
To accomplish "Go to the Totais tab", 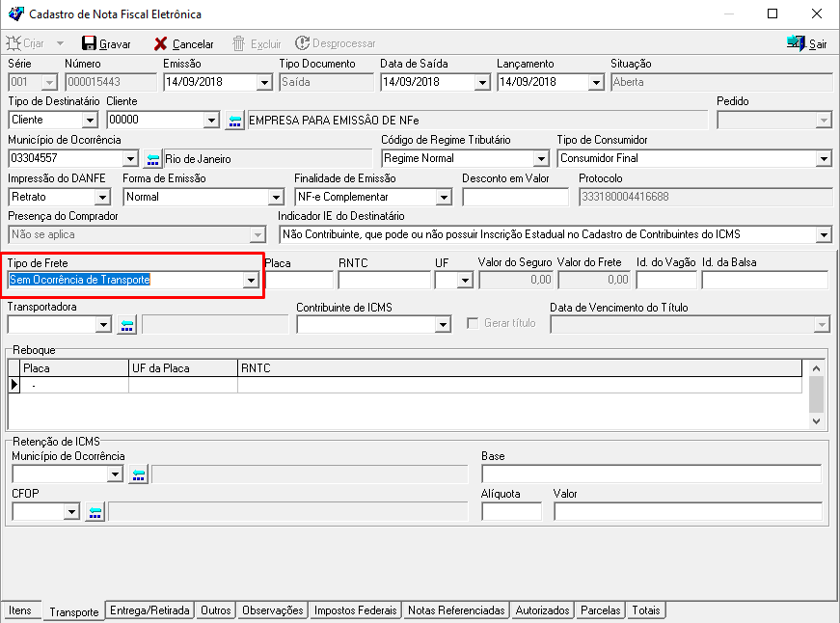I will (645, 610).
